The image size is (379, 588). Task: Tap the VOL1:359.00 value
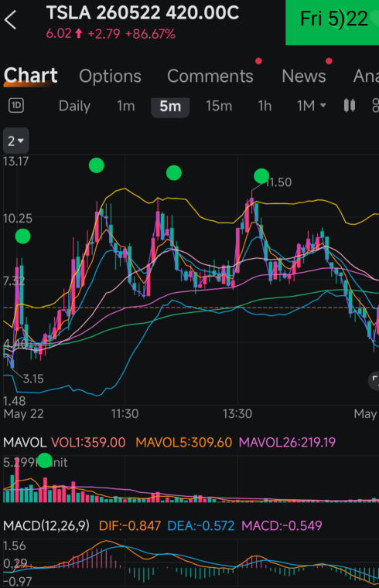(x=88, y=443)
